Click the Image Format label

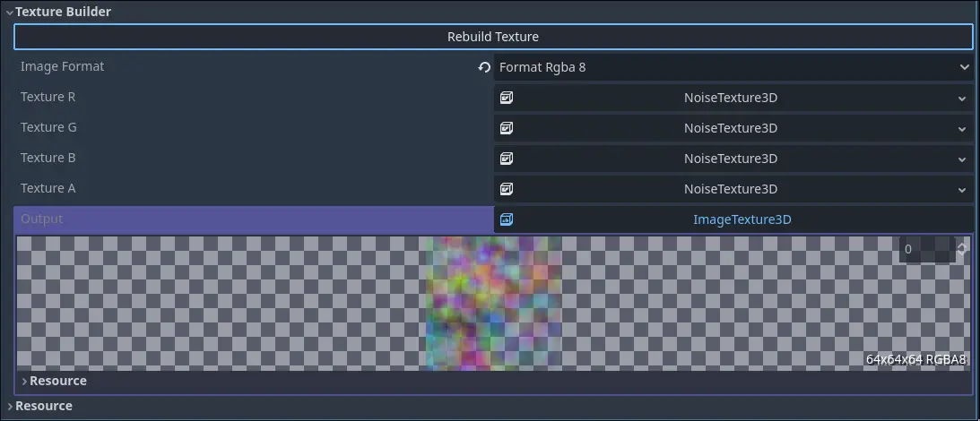pyautogui.click(x=63, y=66)
